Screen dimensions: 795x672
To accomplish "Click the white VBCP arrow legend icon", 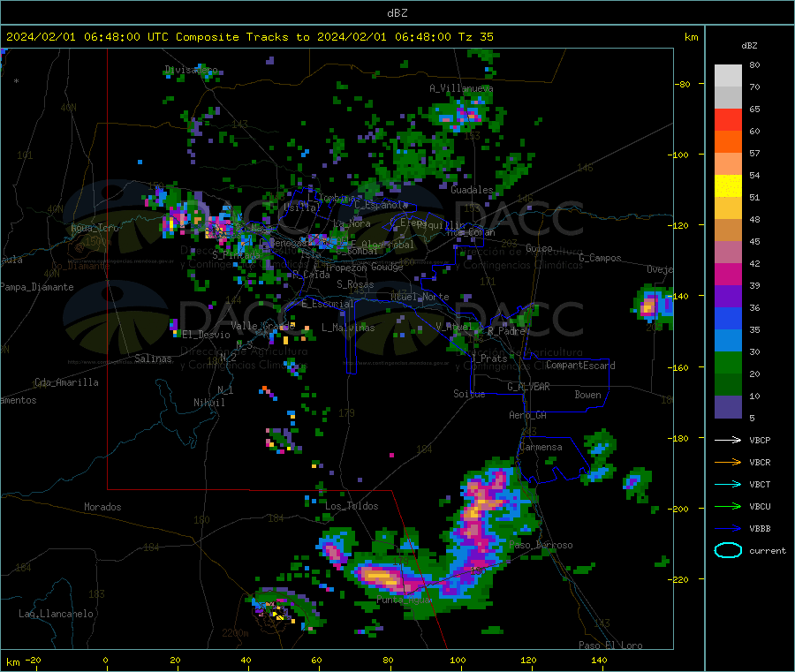I will pos(728,440).
